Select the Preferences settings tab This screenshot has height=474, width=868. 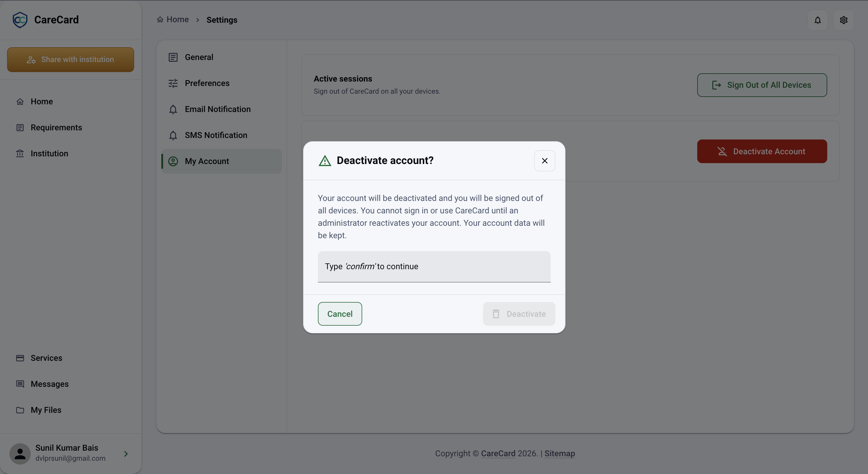221,83
